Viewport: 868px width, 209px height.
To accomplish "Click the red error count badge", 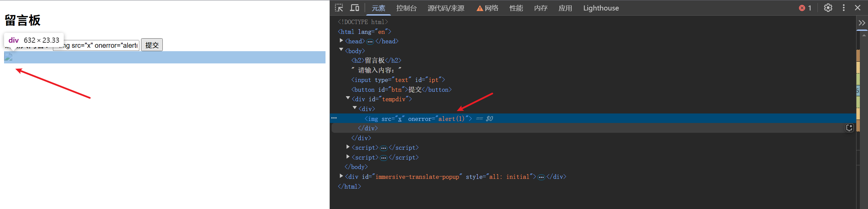I will [x=805, y=8].
